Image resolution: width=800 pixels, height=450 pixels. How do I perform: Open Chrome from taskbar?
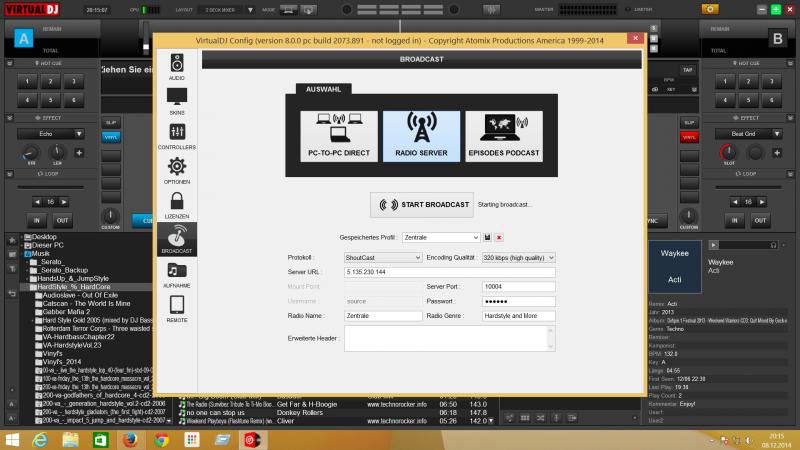[161, 440]
